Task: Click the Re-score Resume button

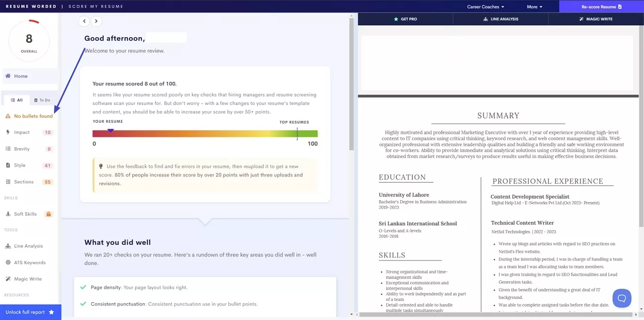Action: pyautogui.click(x=601, y=6)
